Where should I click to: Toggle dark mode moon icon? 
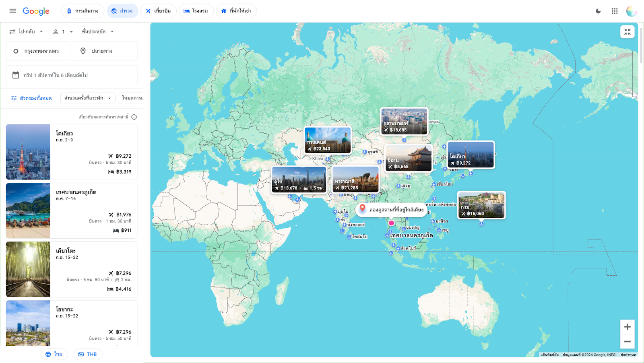click(598, 11)
